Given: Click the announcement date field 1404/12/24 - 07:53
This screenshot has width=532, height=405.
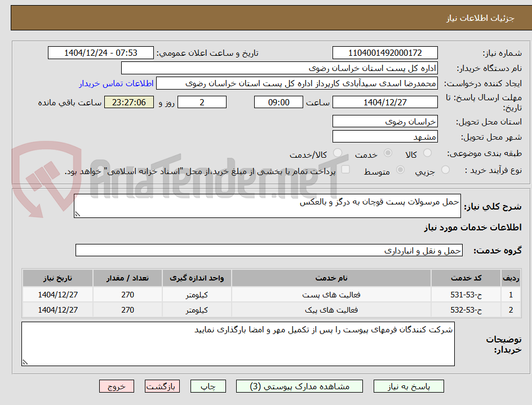Looking at the screenshot, I should [101, 53].
